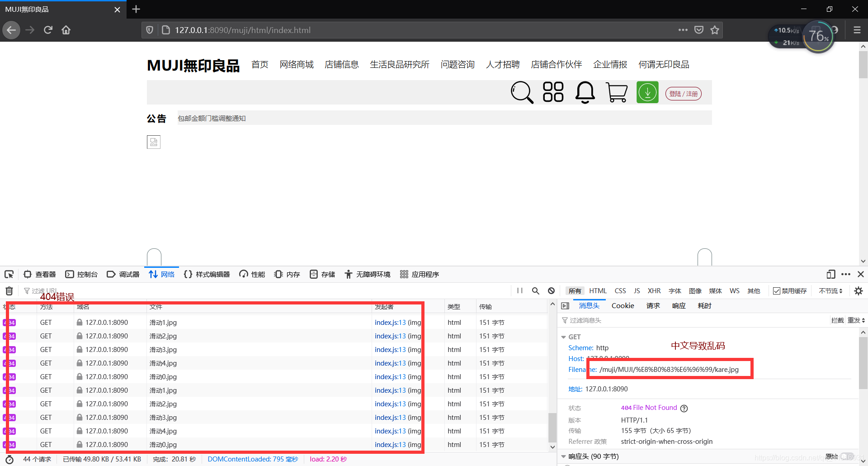868x466 pixels.
Task: Click the tracking protection shield icon
Action: tap(150, 30)
